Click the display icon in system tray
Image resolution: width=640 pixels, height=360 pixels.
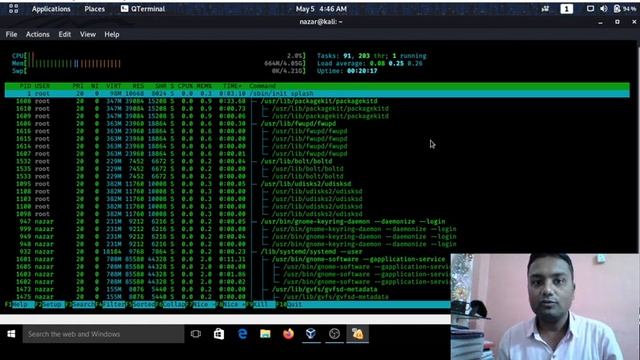pyautogui.click(x=590, y=9)
